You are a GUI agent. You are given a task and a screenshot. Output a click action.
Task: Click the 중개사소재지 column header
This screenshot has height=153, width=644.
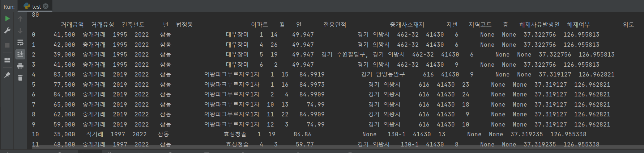tap(407, 25)
